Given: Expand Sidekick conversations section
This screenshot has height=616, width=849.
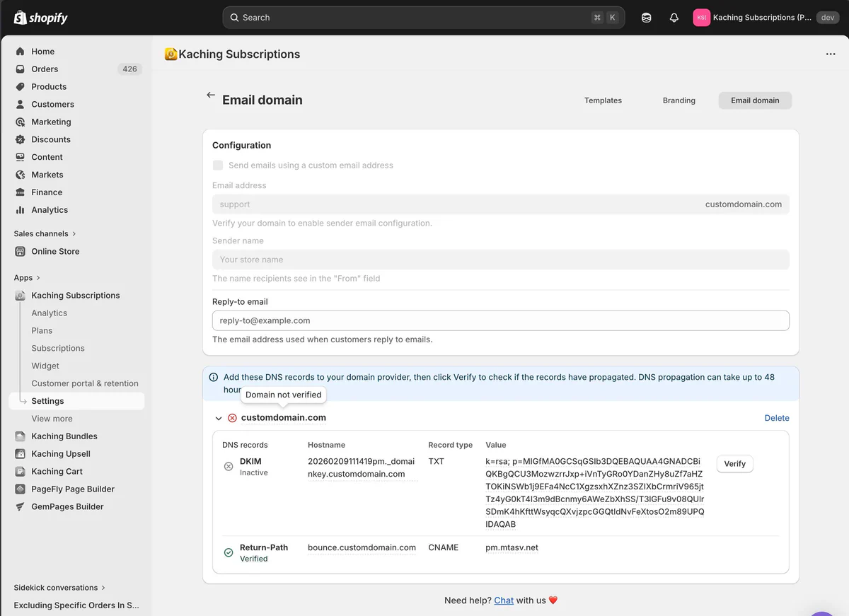Looking at the screenshot, I should (x=59, y=588).
